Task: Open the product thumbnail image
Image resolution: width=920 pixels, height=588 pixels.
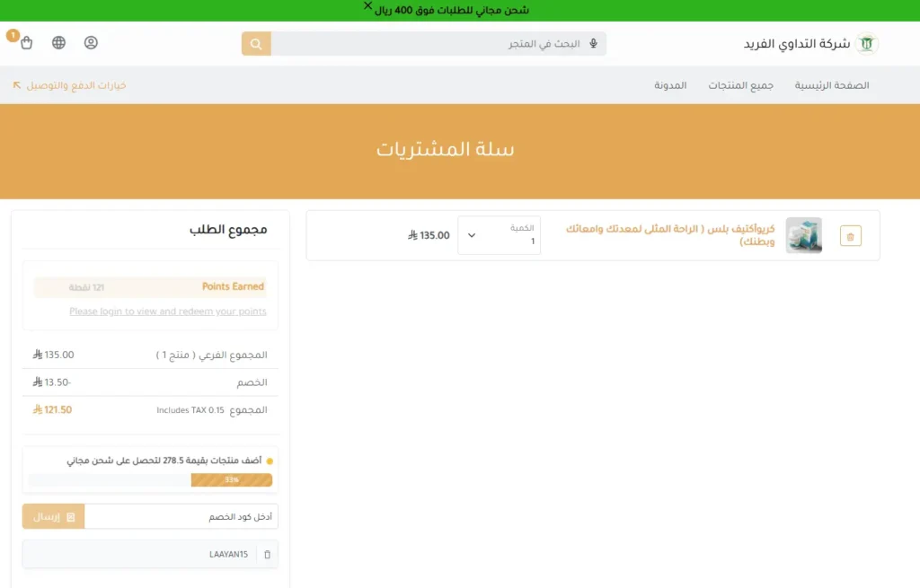Action: pyautogui.click(x=804, y=235)
